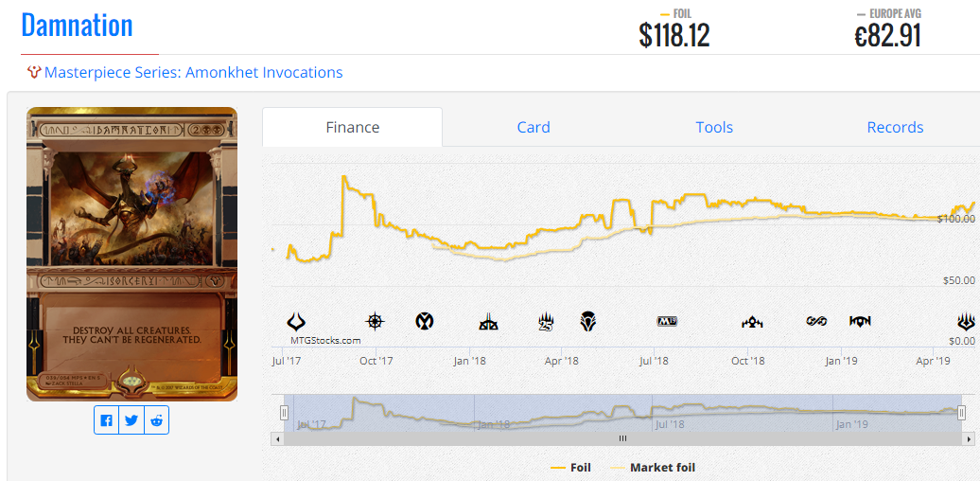Viewport: 980px width, 481px height.
Task: Click the $50.00 axis label
Action: pos(959,281)
